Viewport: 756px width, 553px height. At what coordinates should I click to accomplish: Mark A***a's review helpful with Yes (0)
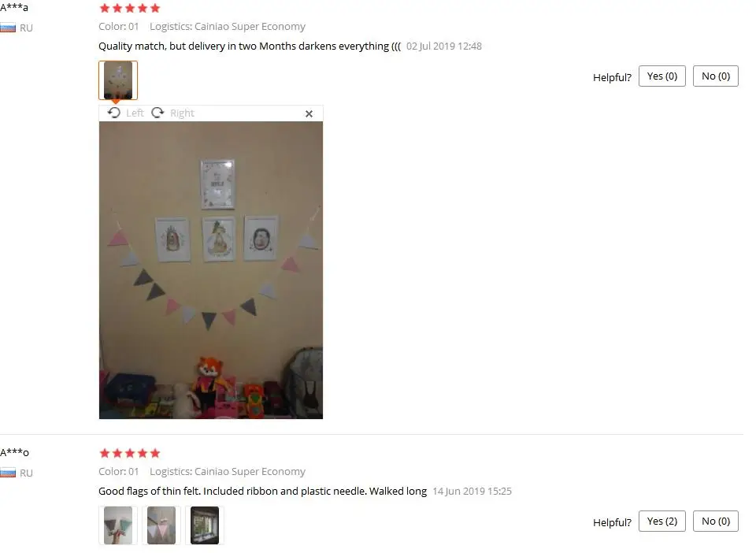pyautogui.click(x=662, y=76)
